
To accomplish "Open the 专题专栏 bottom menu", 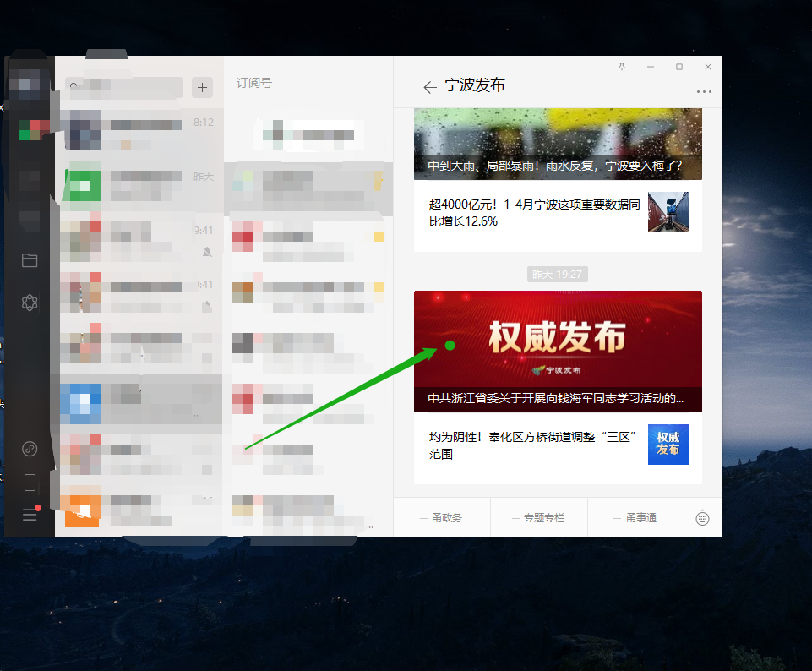I will coord(538,518).
